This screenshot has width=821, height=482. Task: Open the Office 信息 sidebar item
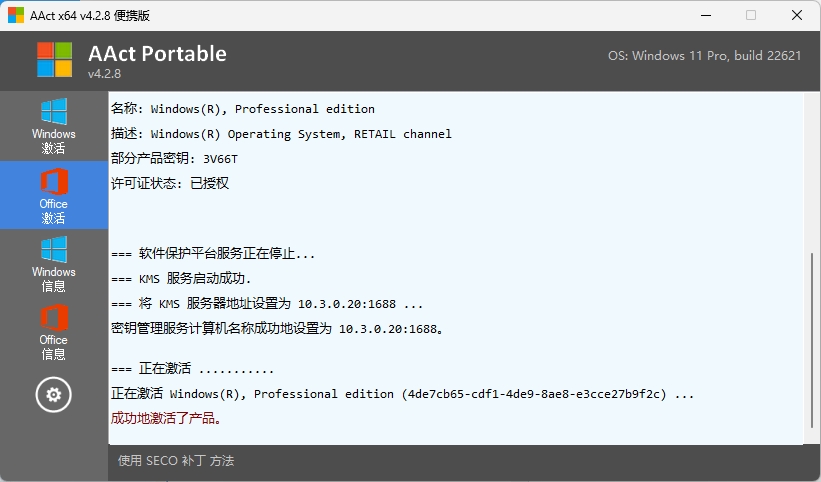pos(54,332)
